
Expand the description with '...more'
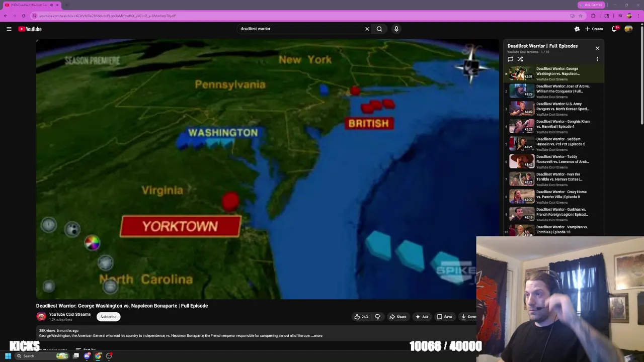[x=317, y=336]
